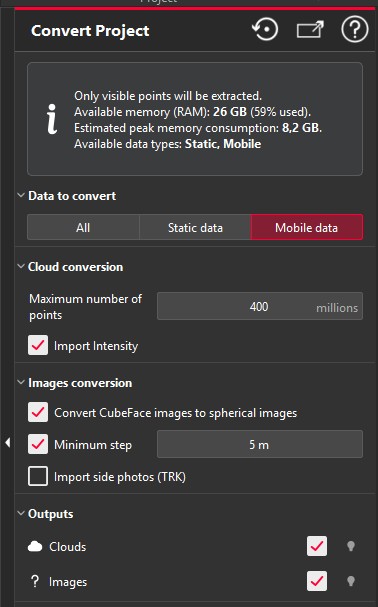
Task: Toggle the Minimum step checkbox
Action: point(38,444)
